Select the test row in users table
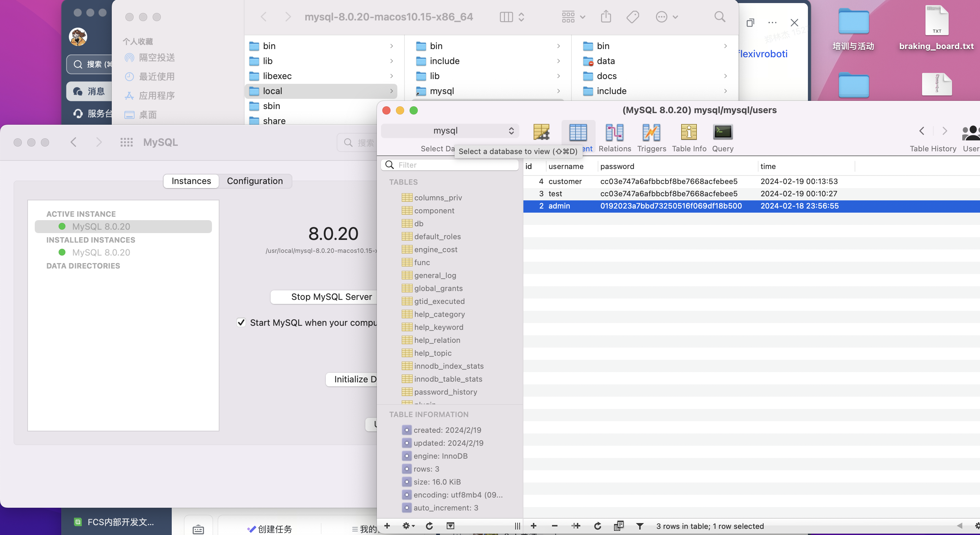The image size is (980, 535). (751, 193)
